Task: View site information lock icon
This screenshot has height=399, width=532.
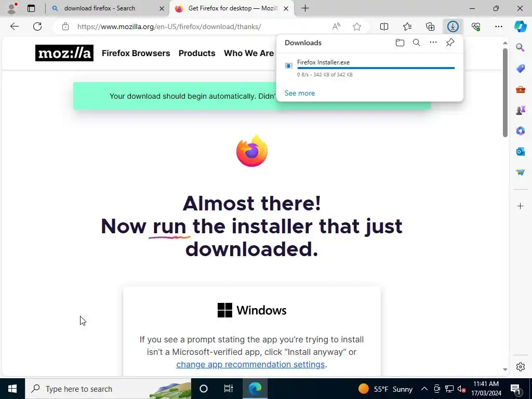Action: coord(65,26)
